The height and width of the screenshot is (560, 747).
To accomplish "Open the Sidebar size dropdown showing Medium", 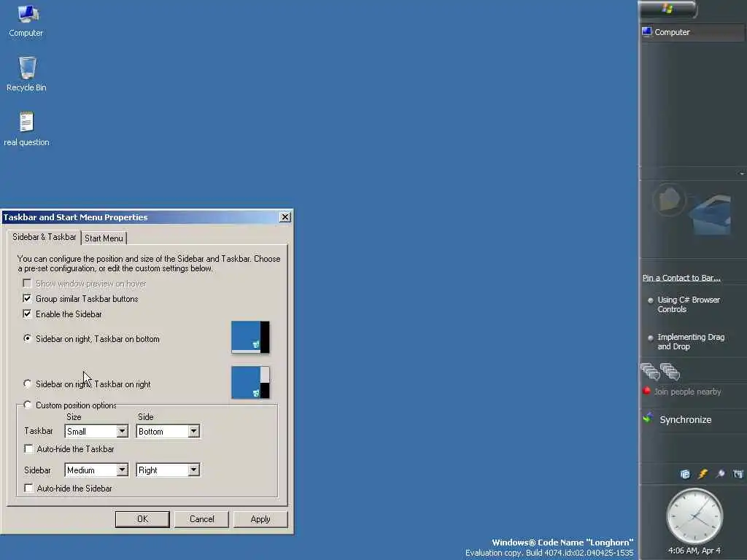I will (96, 470).
